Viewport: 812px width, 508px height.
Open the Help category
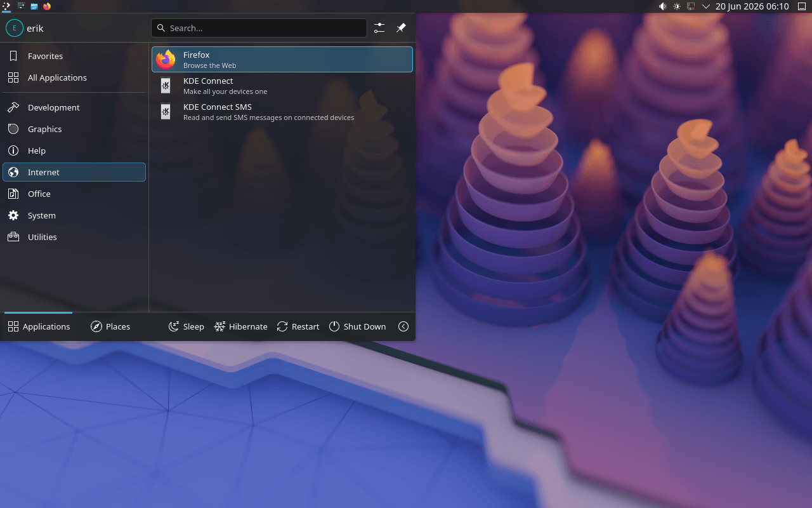74,150
